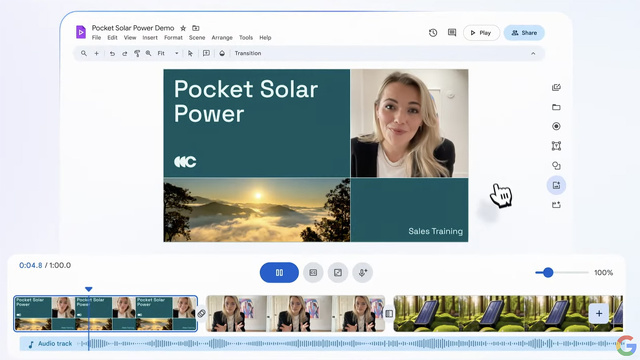Choose the select arrow cursor tool
640x360 pixels.
190,53
